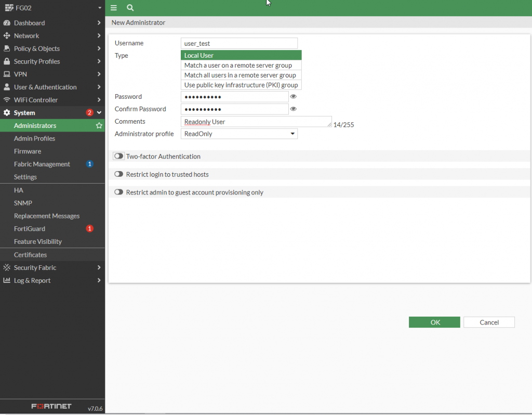The image size is (532, 415).
Task: Open Admin Profiles in System menu
Action: point(34,138)
